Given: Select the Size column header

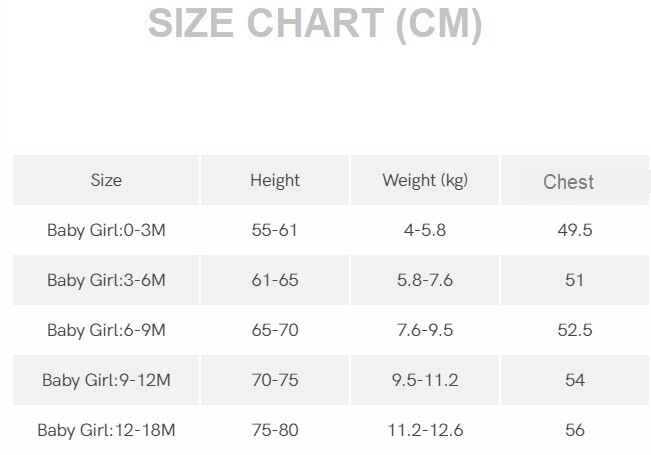Looking at the screenshot, I should pyautogui.click(x=106, y=181).
